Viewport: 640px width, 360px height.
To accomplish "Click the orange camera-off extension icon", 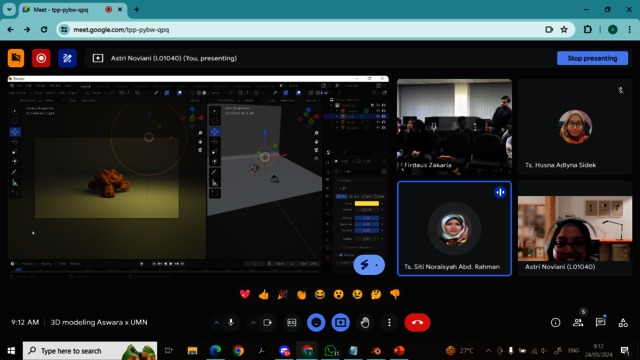I will [x=16, y=58].
